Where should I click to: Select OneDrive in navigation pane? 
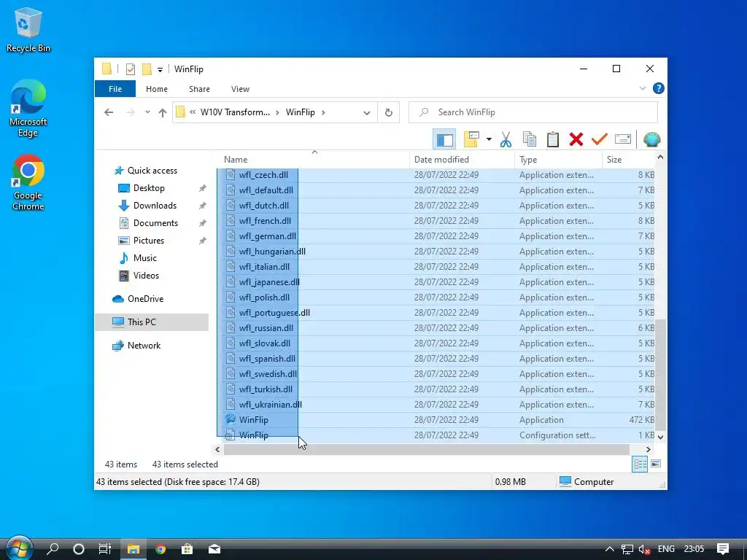click(x=145, y=298)
